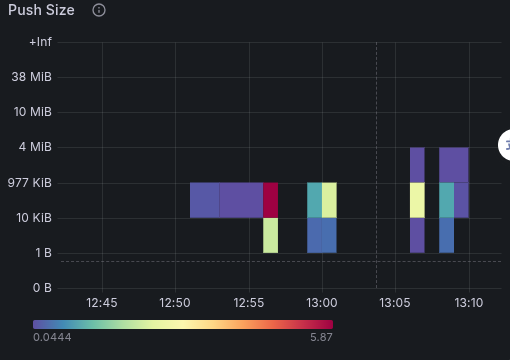Select the crimson heatmap cell at 12:56
The height and width of the screenshot is (360, 510).
(x=270, y=200)
